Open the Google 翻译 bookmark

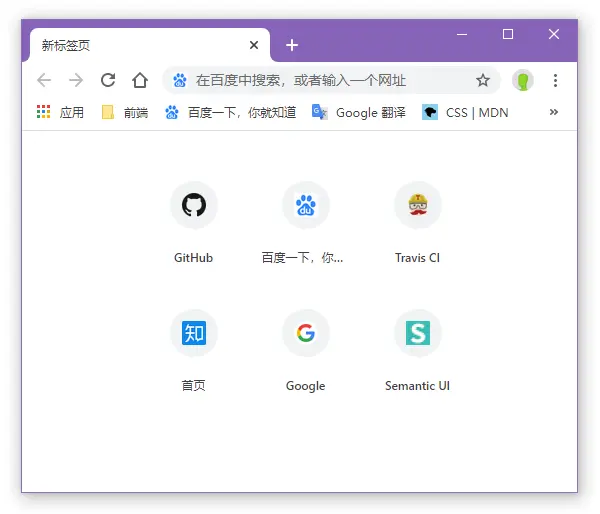(x=359, y=113)
